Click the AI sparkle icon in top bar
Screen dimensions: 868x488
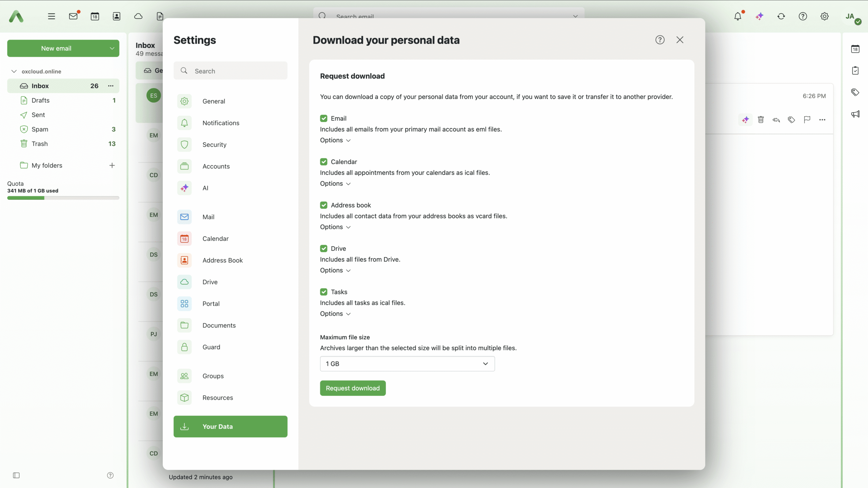tap(759, 16)
